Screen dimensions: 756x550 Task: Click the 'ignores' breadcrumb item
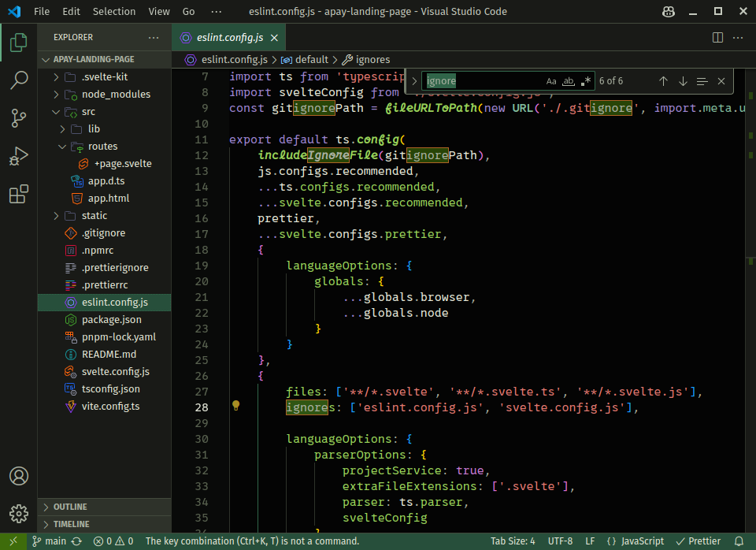point(366,59)
